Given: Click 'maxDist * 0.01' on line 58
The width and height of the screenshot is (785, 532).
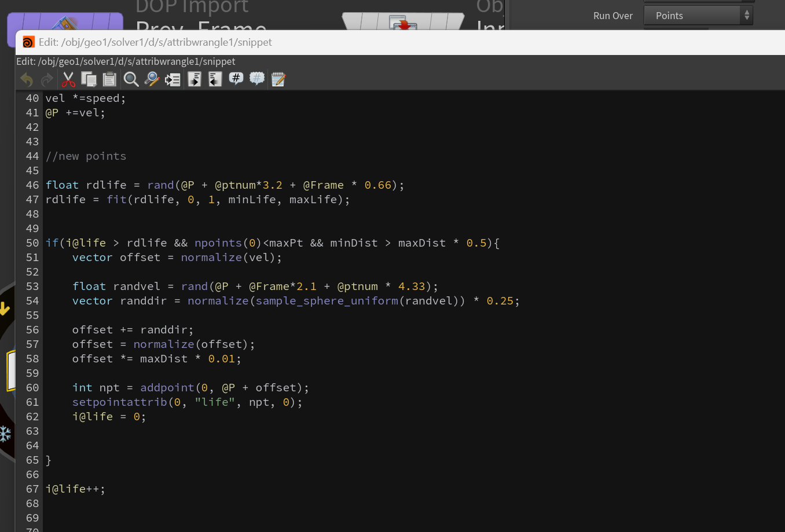Looking at the screenshot, I should (188, 359).
